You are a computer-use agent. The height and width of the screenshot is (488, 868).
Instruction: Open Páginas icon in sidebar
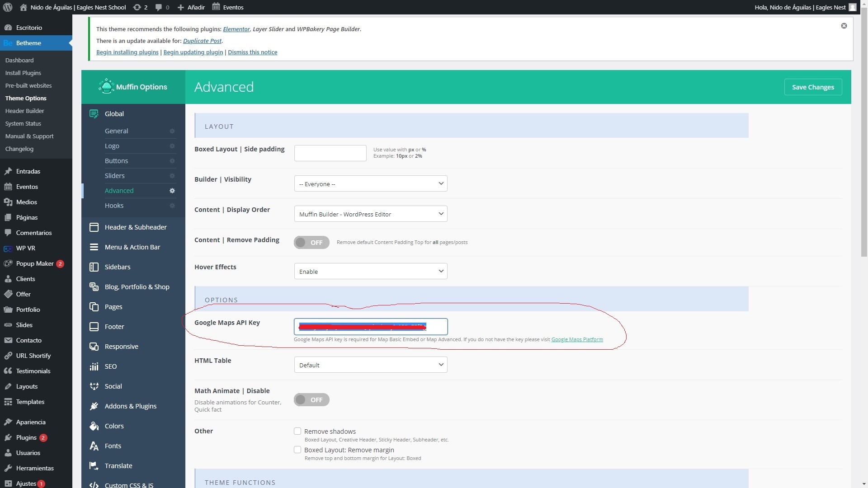click(x=8, y=217)
